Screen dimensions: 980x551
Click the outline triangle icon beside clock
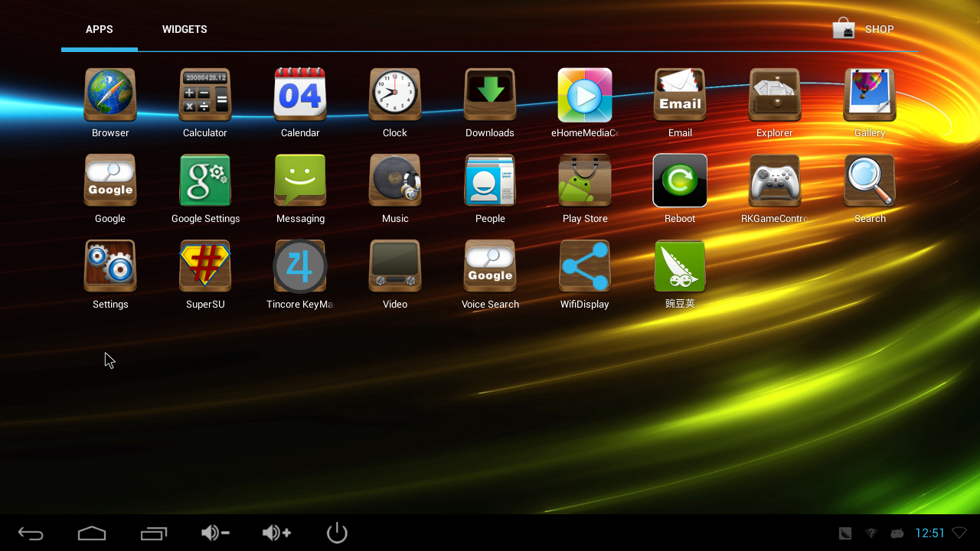(x=959, y=533)
